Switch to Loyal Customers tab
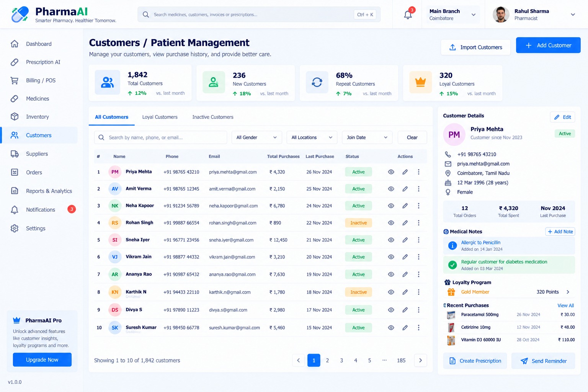The height and width of the screenshot is (392, 588). click(160, 117)
